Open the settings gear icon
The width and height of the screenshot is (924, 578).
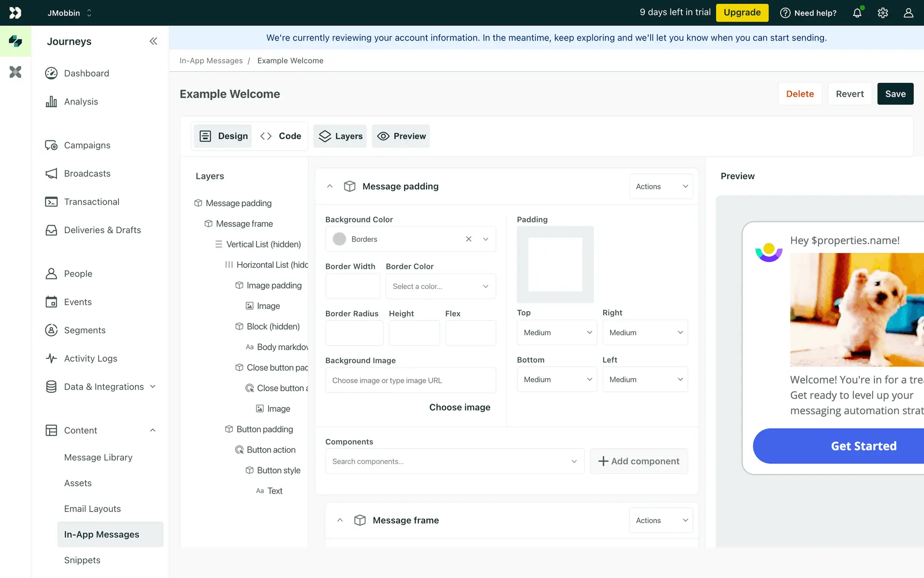pos(883,13)
